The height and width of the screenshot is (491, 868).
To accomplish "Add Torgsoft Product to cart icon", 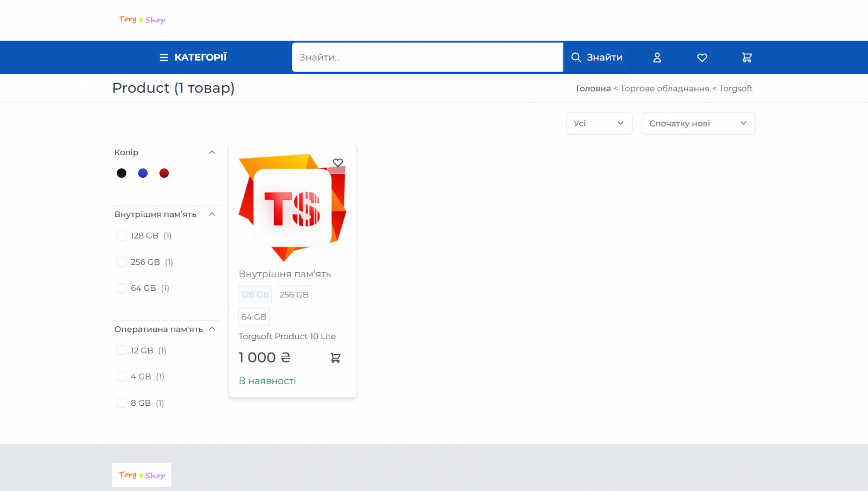I will (x=335, y=358).
